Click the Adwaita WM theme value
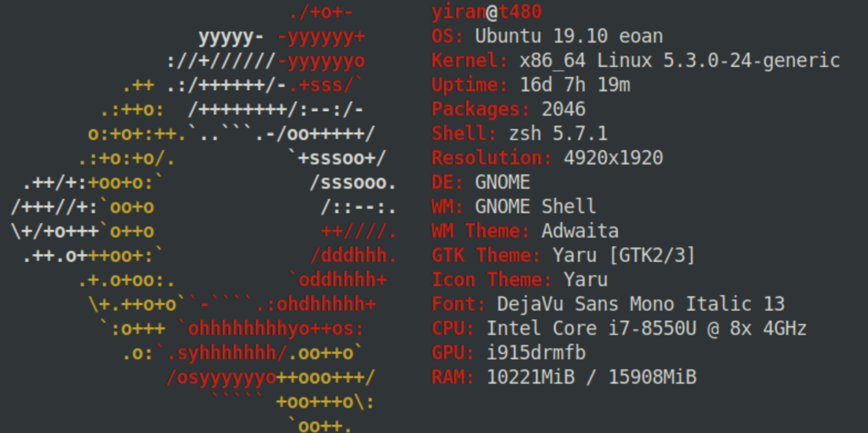This screenshot has height=433, width=868. pos(580,231)
